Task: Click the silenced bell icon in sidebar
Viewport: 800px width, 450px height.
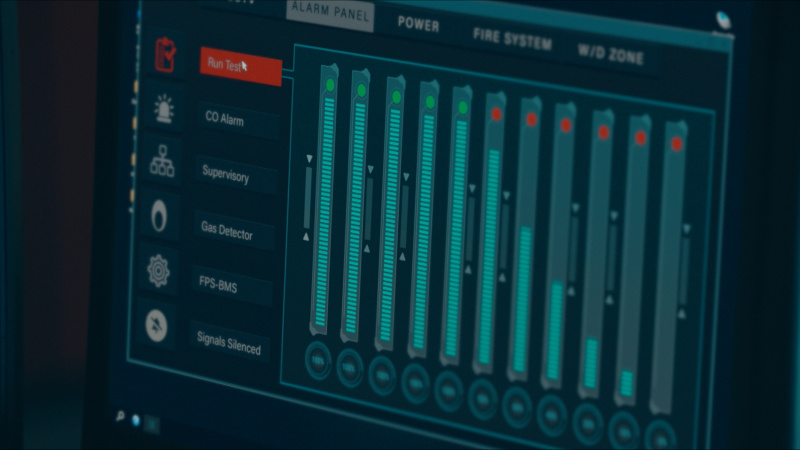Action: coord(156,325)
